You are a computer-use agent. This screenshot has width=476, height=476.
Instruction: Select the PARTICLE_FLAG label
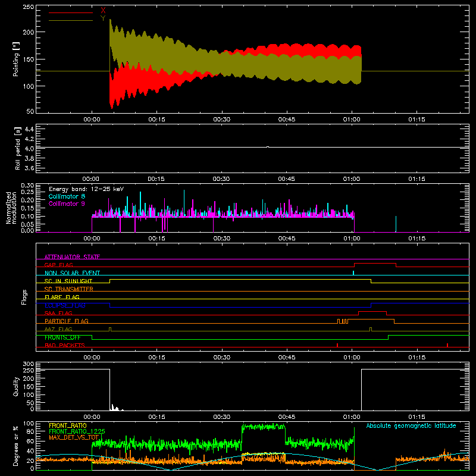(x=67, y=321)
